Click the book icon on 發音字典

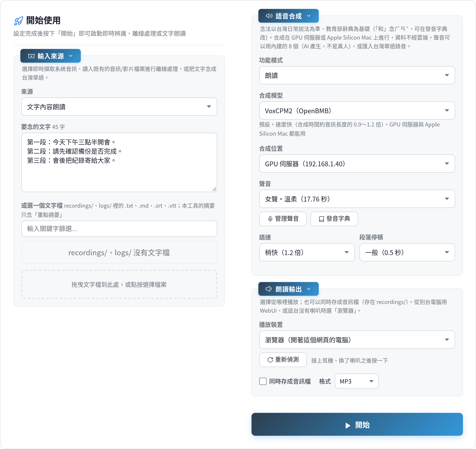(x=321, y=219)
